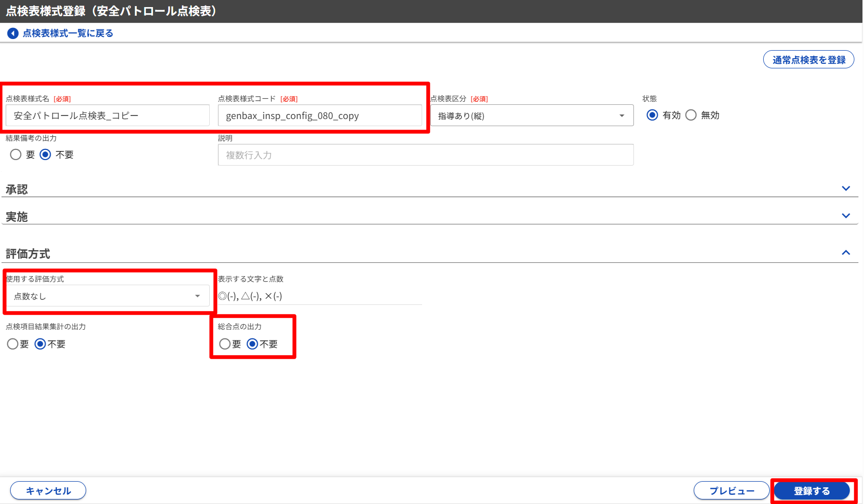Screen dimensions: 864x504
Task: Click the キャンセル button
Action: point(48,490)
